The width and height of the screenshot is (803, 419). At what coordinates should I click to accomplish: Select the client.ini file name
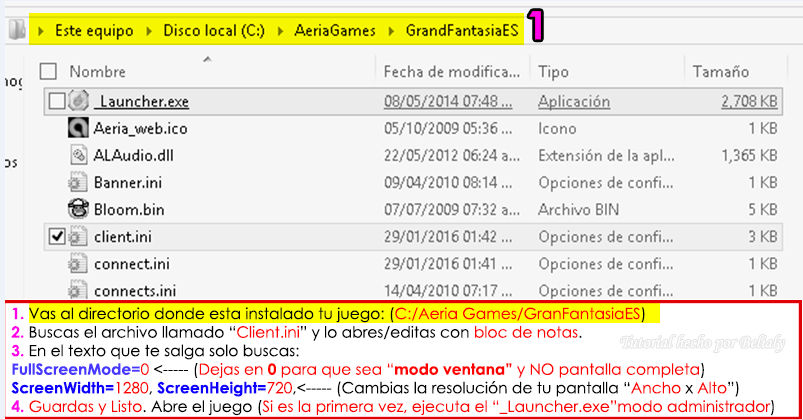point(123,237)
